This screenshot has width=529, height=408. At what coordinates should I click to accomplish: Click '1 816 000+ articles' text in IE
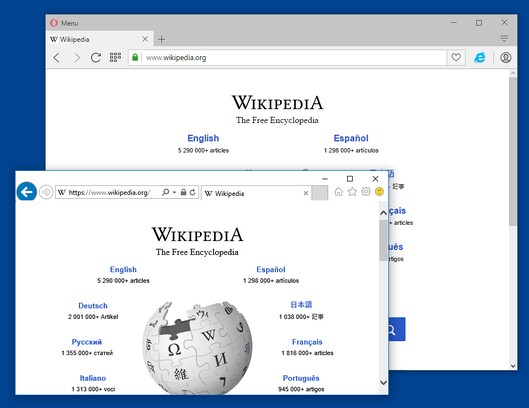pyautogui.click(x=307, y=353)
